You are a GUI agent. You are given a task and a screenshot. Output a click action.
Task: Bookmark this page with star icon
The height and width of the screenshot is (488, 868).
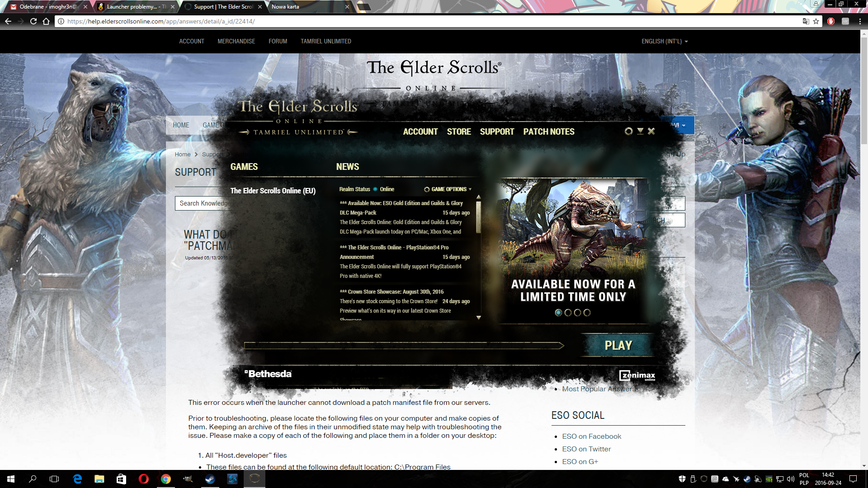click(816, 21)
